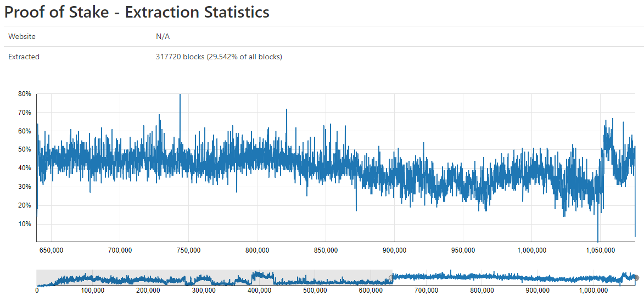Click the 300,000 label in the navigator

coord(204,291)
